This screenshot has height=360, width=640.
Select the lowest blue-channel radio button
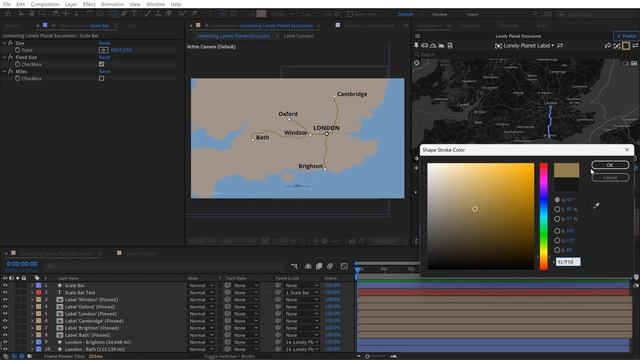[x=557, y=250]
